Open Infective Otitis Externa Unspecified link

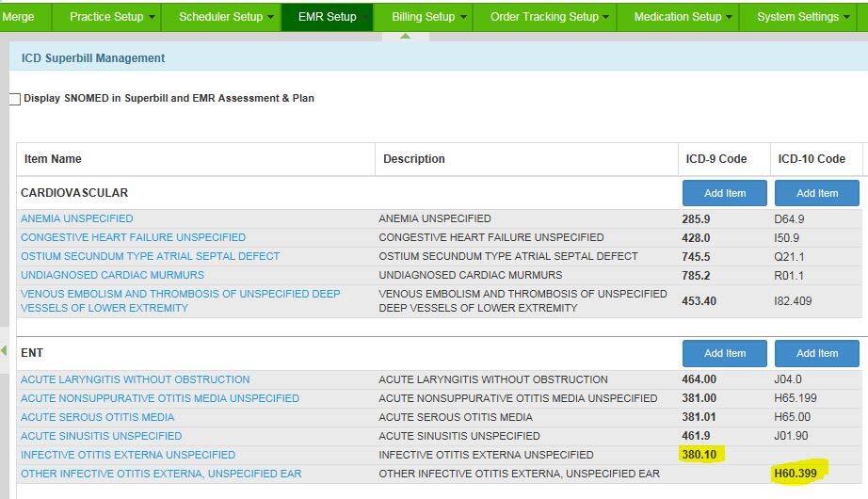(x=128, y=455)
